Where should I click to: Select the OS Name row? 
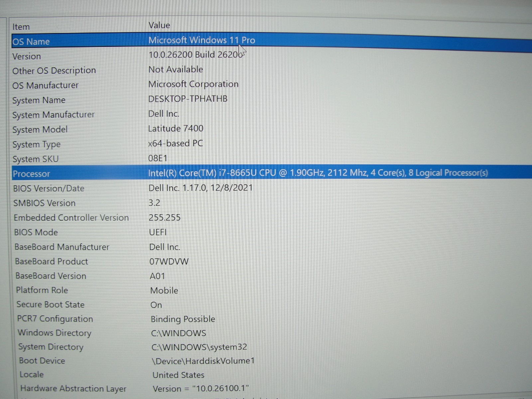click(x=31, y=42)
